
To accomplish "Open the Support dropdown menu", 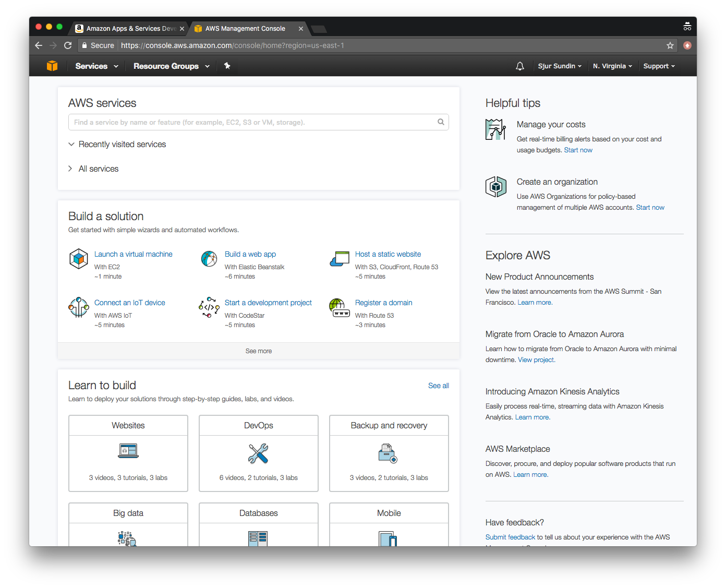I will [x=659, y=66].
